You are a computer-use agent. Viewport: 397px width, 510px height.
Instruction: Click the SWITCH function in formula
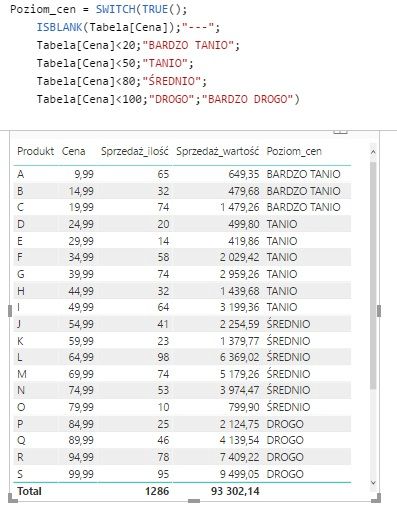coord(116,9)
